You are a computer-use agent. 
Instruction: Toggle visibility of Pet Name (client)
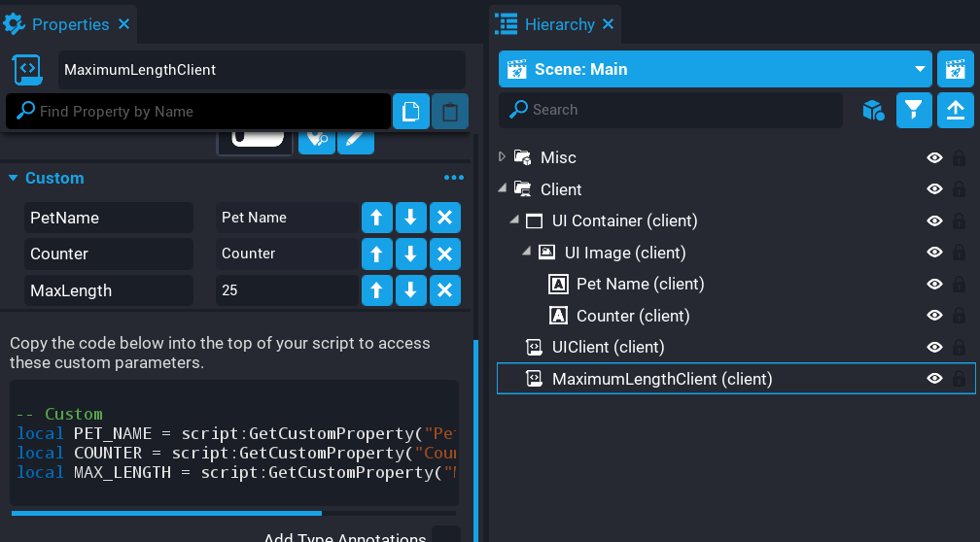pyautogui.click(x=934, y=284)
